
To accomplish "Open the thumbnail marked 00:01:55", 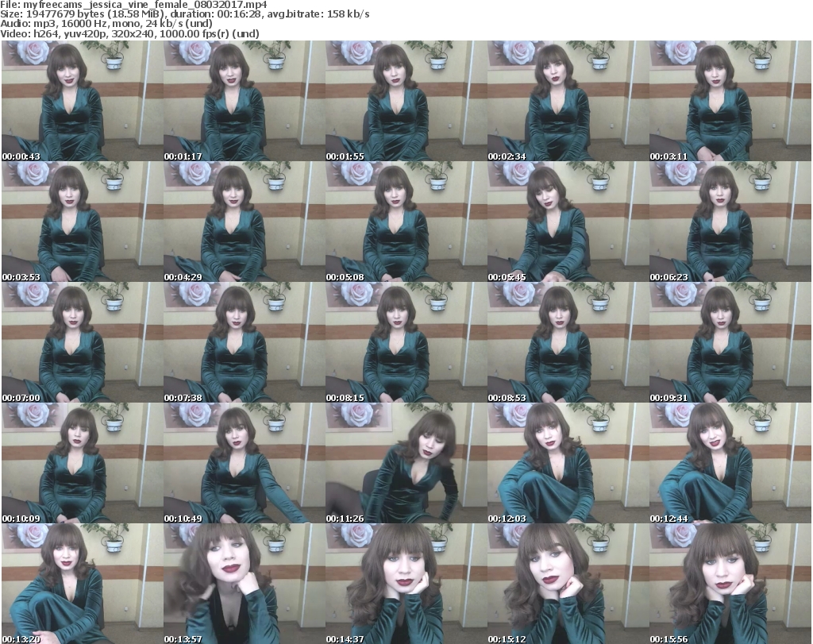I will point(406,101).
